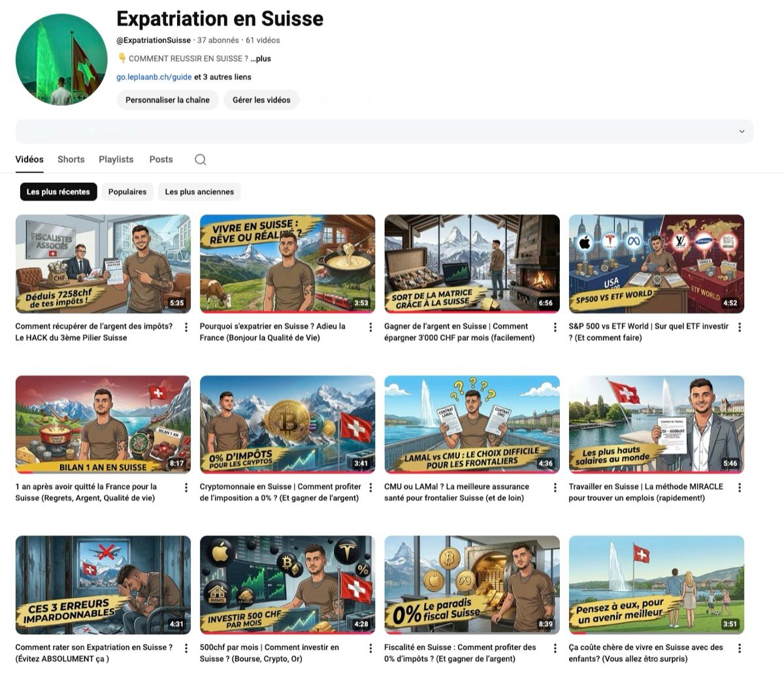
Task: Click the channel profile avatar picture
Action: point(61,59)
